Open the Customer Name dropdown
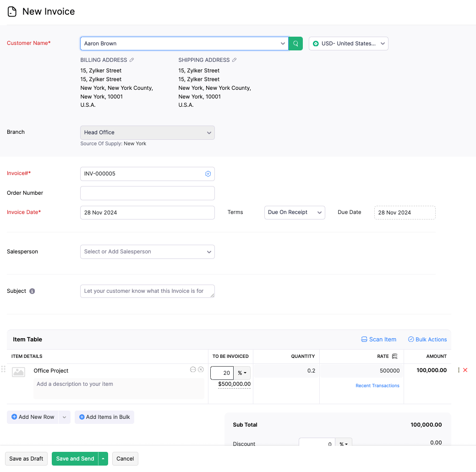Viewport: 476px width, 472px height. coord(283,43)
